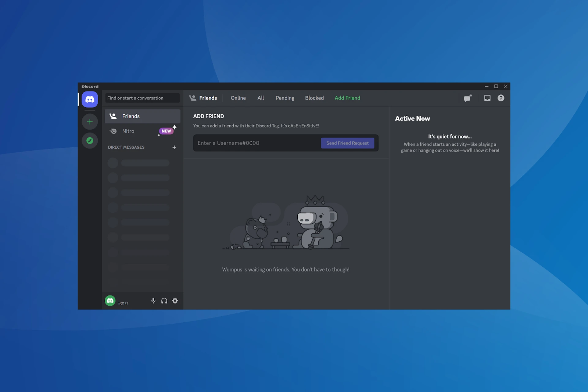Click the NEW badge beside Nitro
The image size is (588, 392).
[166, 131]
